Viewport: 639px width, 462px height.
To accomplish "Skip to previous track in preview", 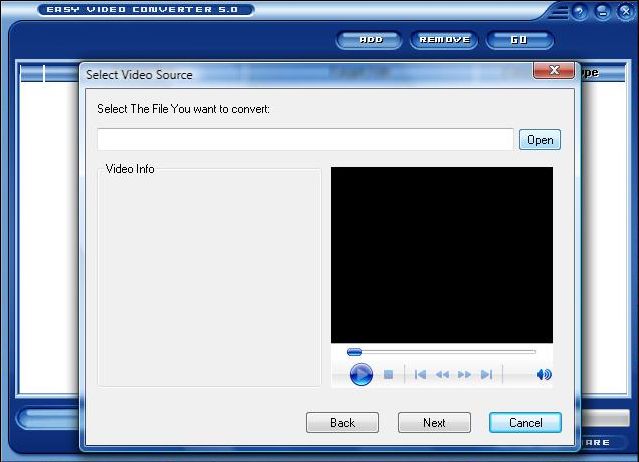I will click(x=420, y=375).
